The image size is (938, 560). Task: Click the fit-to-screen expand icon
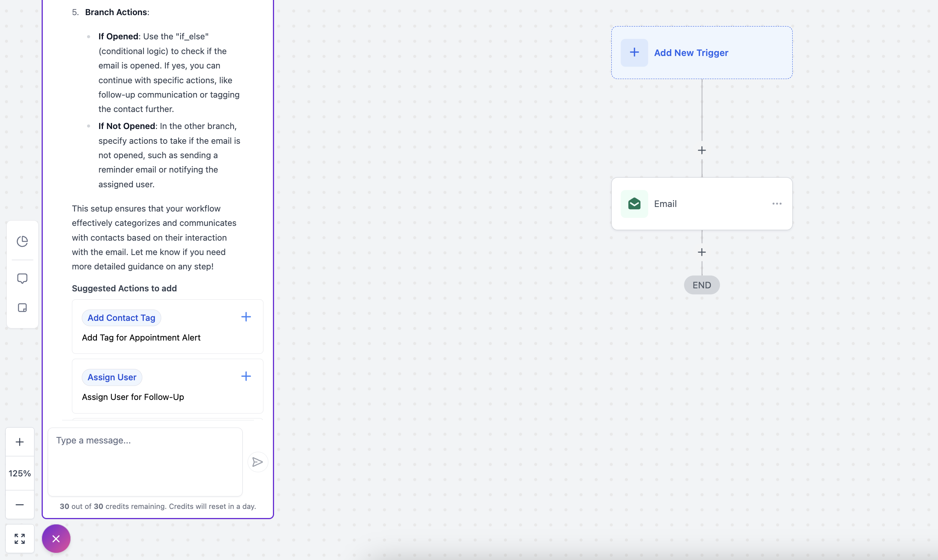[x=20, y=539]
